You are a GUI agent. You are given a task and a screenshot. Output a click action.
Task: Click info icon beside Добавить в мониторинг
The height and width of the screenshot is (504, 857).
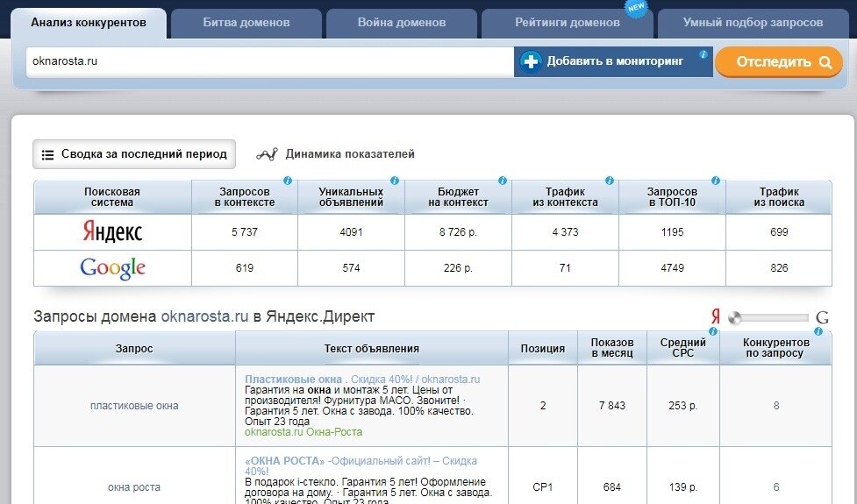703,54
